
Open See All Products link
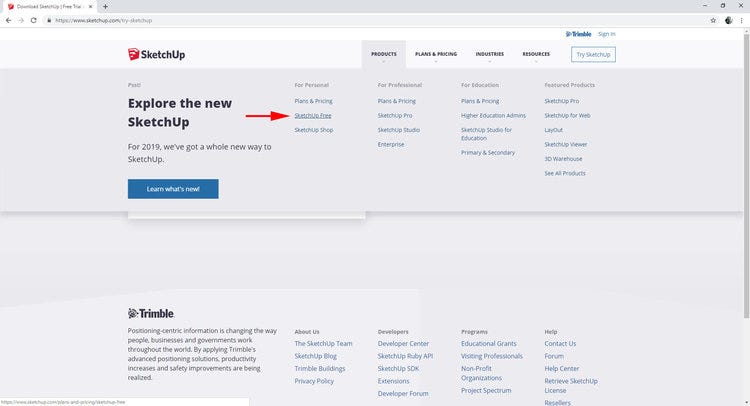point(565,173)
